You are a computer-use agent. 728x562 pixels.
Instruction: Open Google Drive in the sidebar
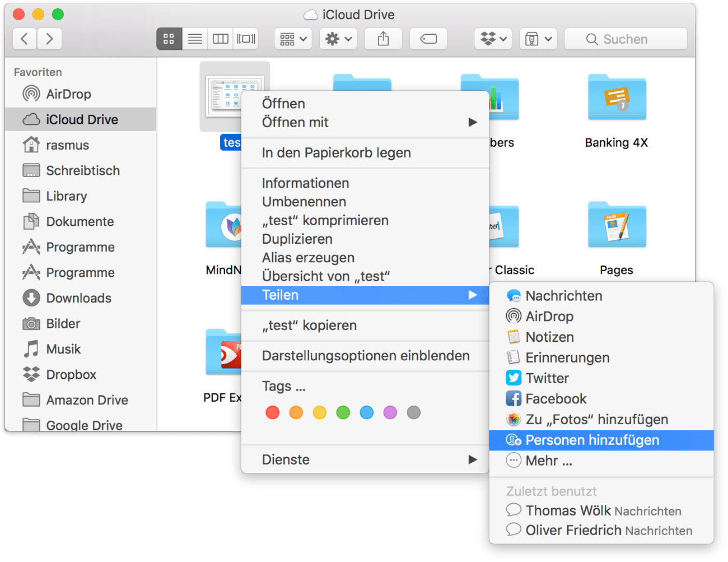pyautogui.click(x=80, y=424)
